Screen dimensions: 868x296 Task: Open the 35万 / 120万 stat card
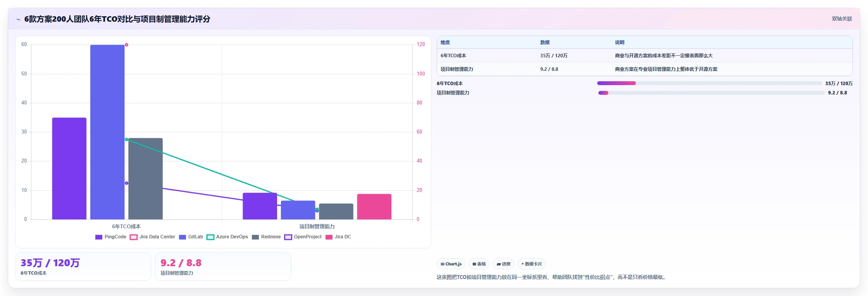click(x=83, y=267)
